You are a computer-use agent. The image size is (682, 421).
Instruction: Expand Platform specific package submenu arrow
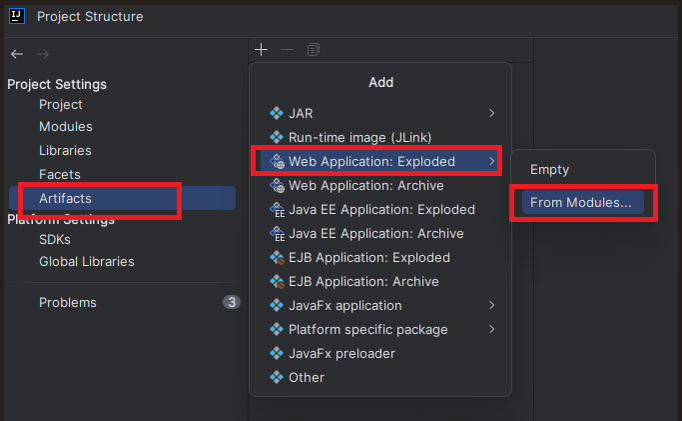tap(491, 329)
